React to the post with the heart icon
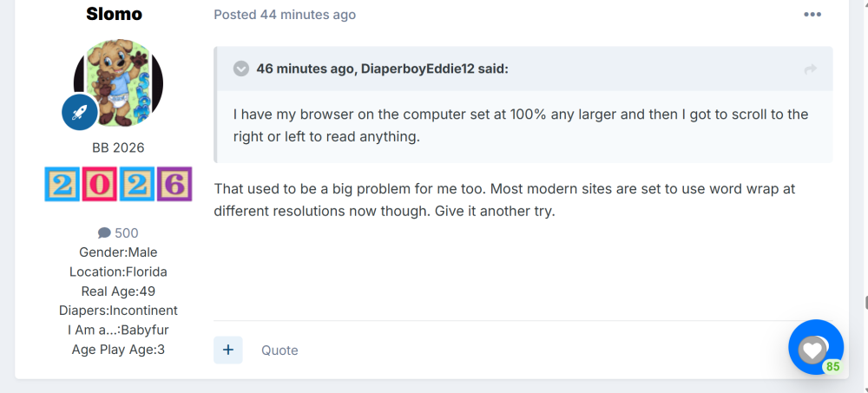This screenshot has height=393, width=868. [x=812, y=349]
